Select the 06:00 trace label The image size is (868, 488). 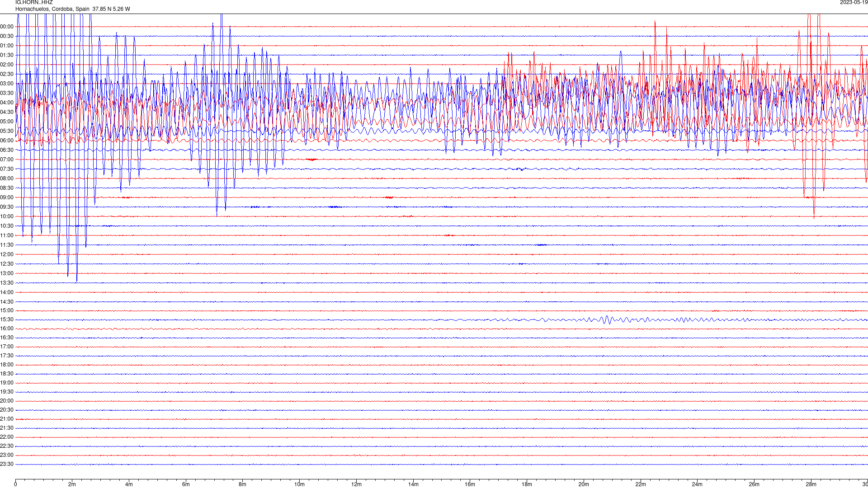point(7,141)
